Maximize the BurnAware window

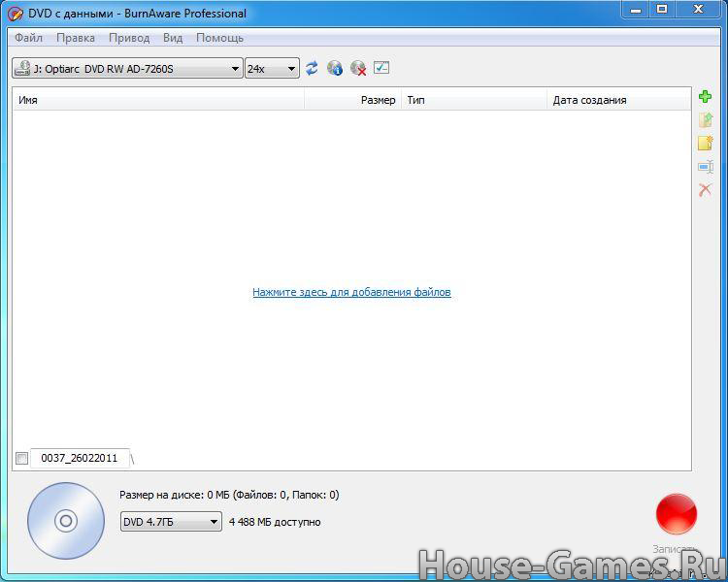(x=662, y=10)
